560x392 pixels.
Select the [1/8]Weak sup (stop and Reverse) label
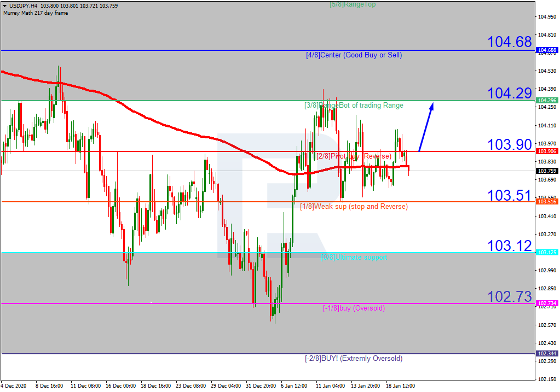(354, 207)
